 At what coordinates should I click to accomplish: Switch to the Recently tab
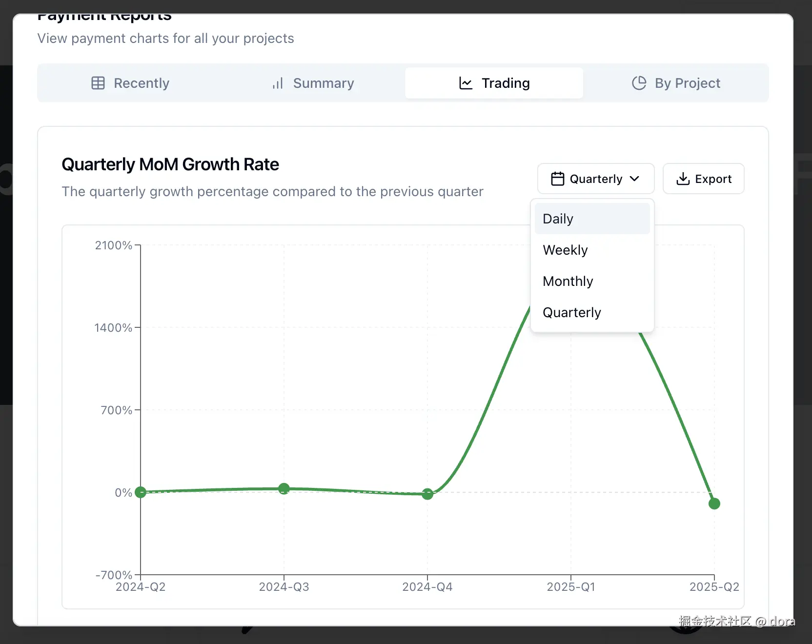141,83
